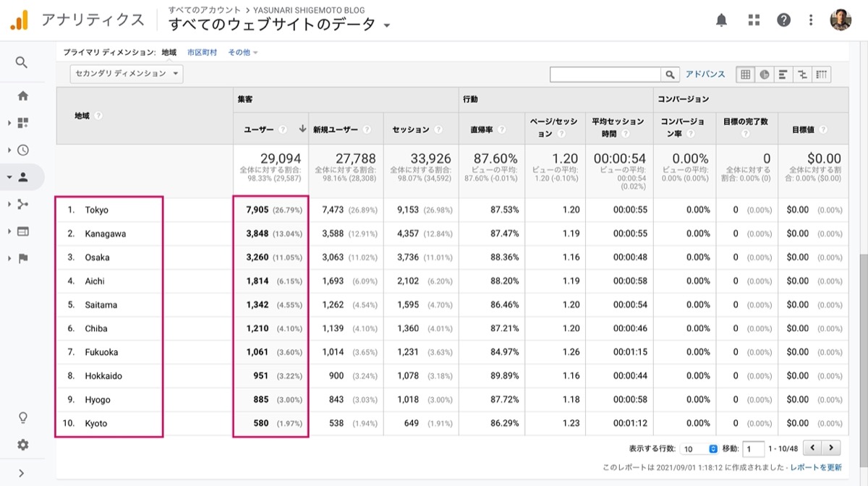Open the Admin gear icon in sidebar
Screen dimensions: 868x486
22,445
